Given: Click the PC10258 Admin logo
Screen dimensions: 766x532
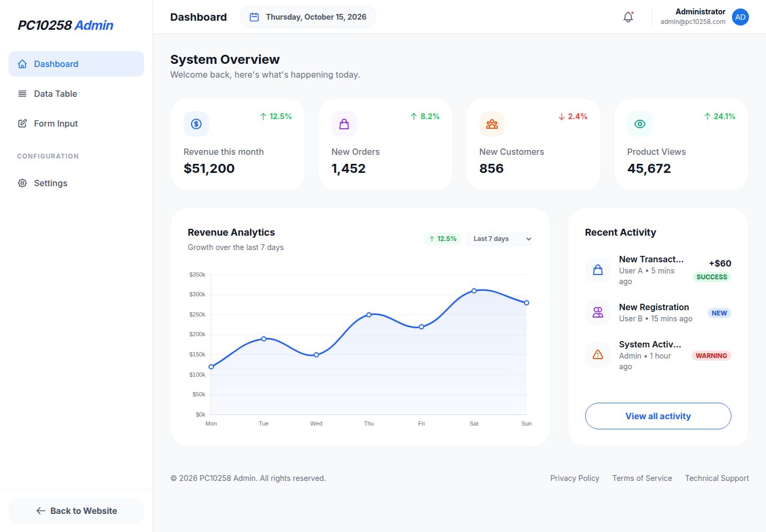Looking at the screenshot, I should [65, 25].
